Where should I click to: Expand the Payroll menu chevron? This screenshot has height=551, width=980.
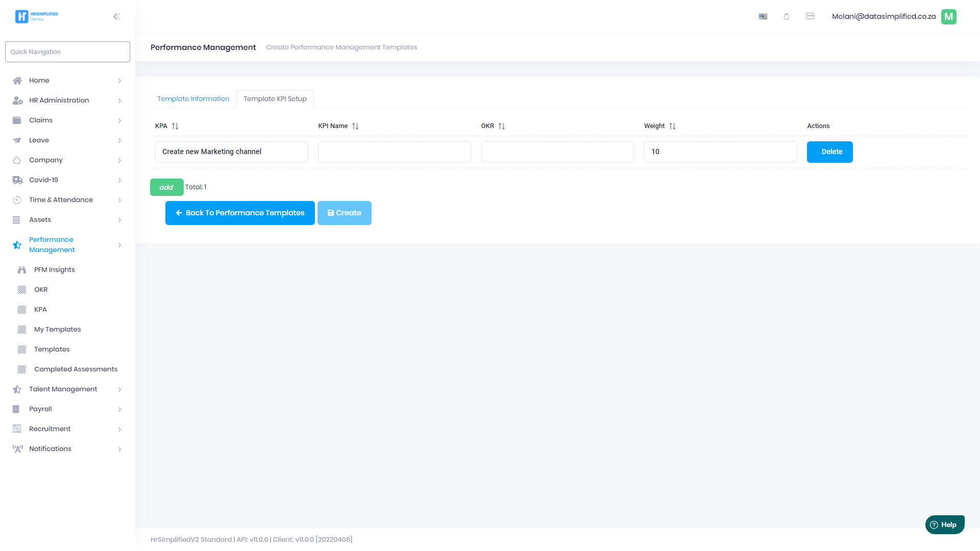119,409
